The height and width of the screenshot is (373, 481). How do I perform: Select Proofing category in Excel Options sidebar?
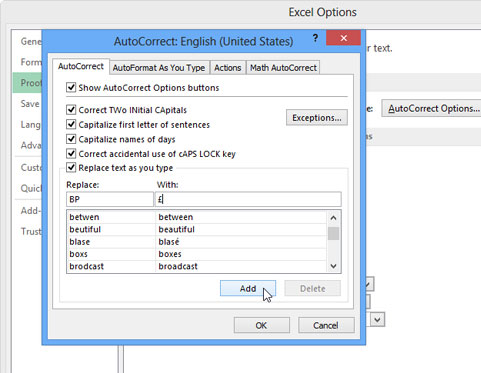28,83
